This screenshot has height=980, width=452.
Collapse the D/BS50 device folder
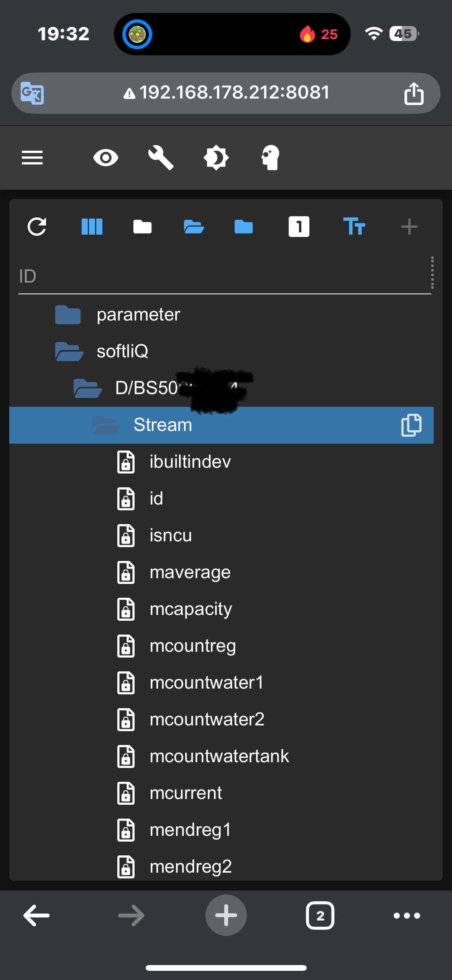87,388
